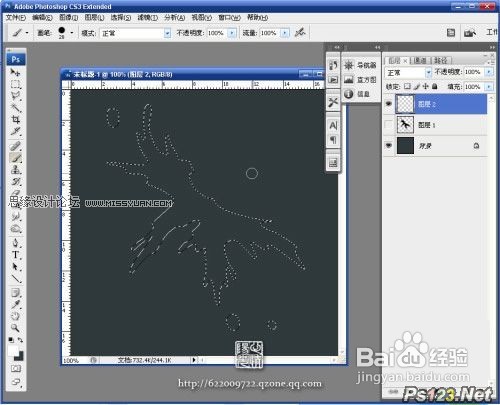
Task: Select the Clone Stamp tool
Action: click(x=15, y=170)
